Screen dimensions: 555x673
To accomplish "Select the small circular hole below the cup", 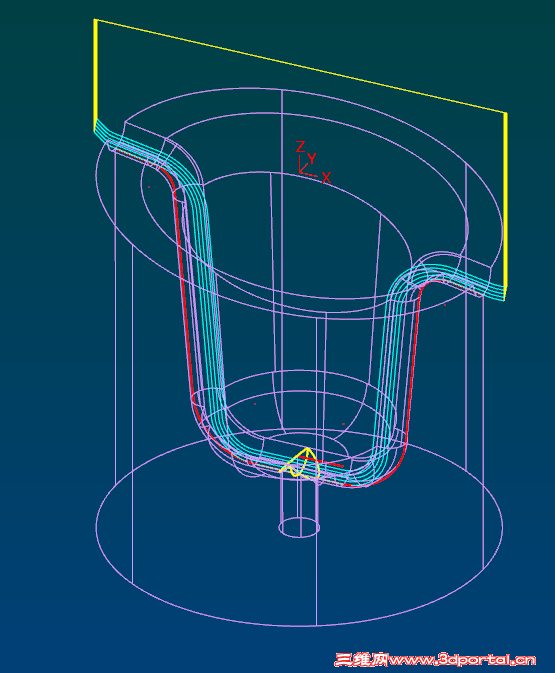I will point(300,527).
